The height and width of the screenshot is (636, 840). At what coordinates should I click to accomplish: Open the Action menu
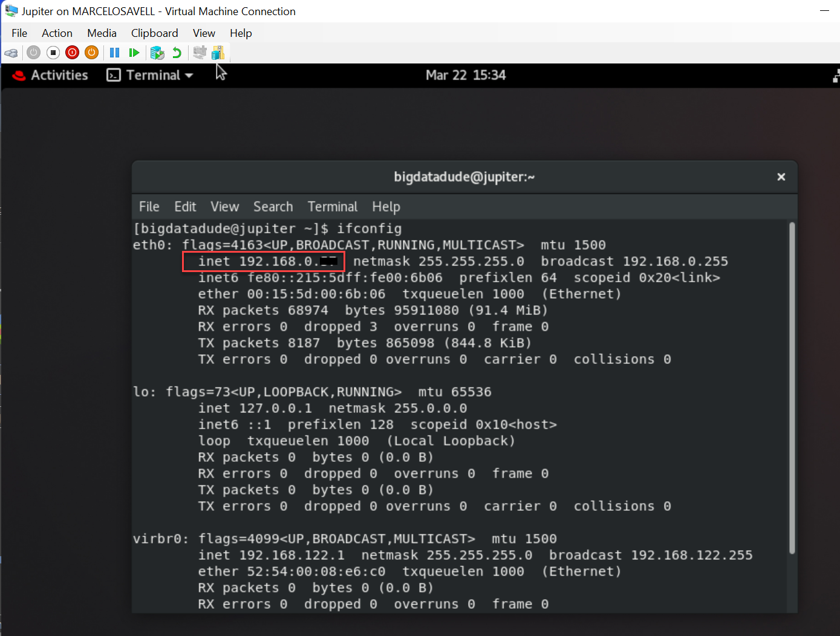tap(57, 33)
